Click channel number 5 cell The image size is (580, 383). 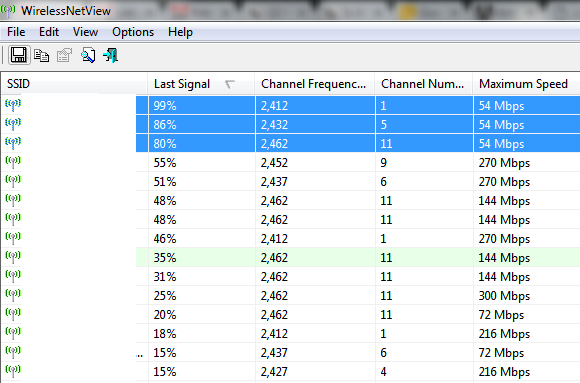pos(424,124)
